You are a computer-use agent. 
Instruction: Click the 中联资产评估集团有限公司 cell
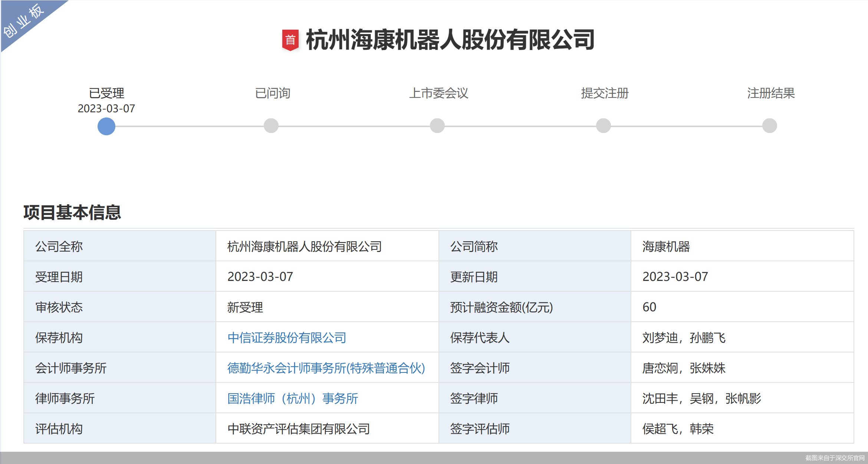click(299, 429)
